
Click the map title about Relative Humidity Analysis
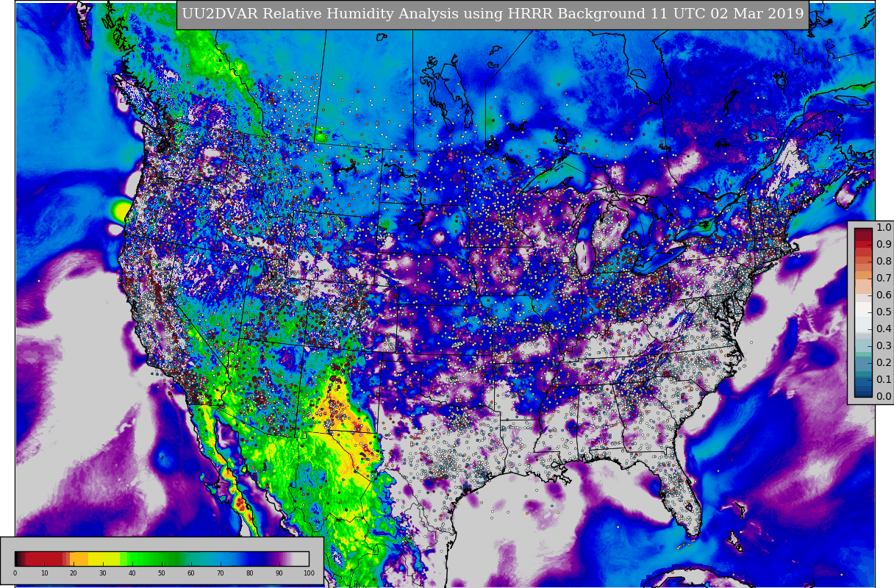[x=493, y=14]
